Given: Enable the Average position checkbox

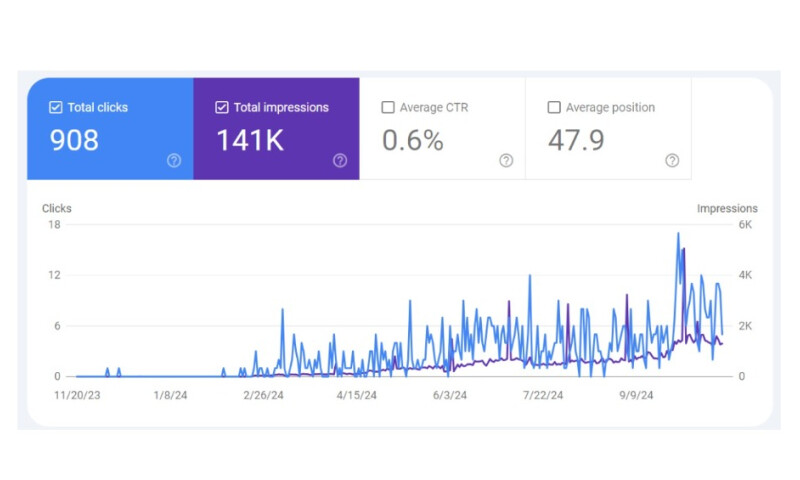Looking at the screenshot, I should click(x=554, y=107).
